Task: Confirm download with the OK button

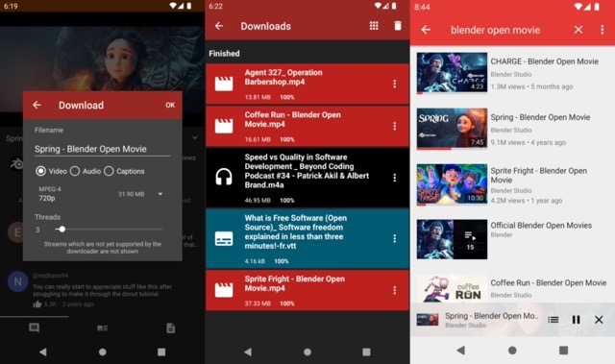Action: pos(170,105)
